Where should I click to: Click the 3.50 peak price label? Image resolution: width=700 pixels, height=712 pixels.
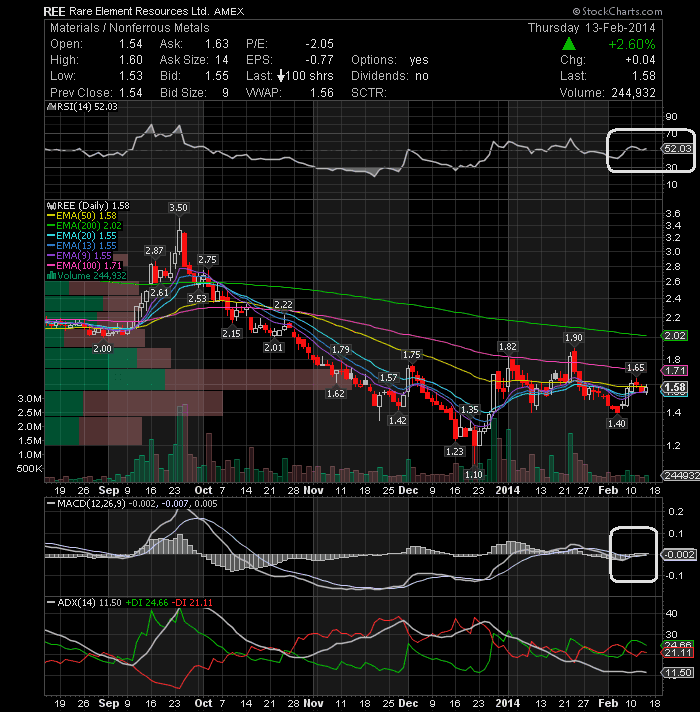click(x=178, y=208)
